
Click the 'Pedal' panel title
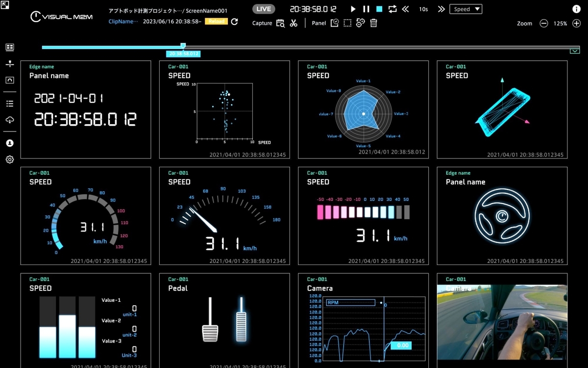178,288
